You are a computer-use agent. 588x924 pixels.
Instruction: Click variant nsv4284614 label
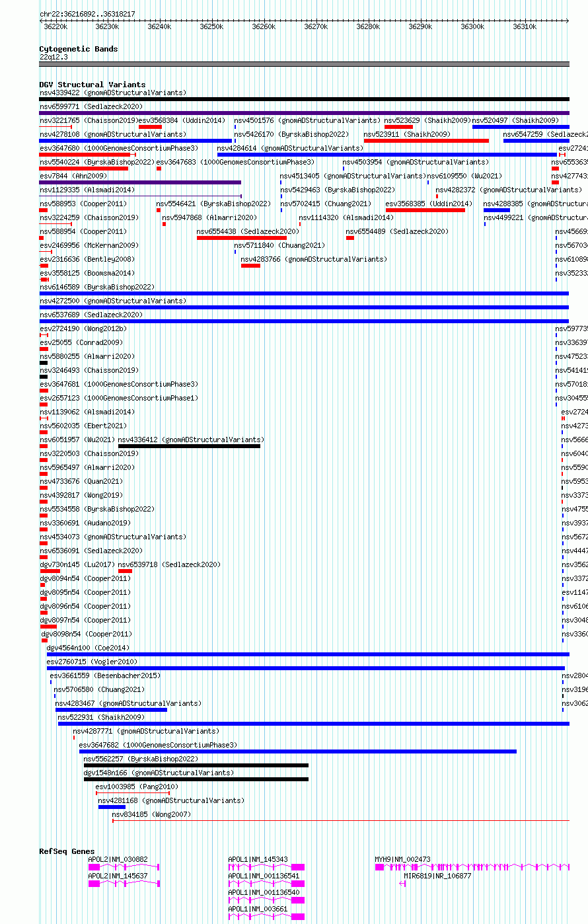tap(290, 148)
